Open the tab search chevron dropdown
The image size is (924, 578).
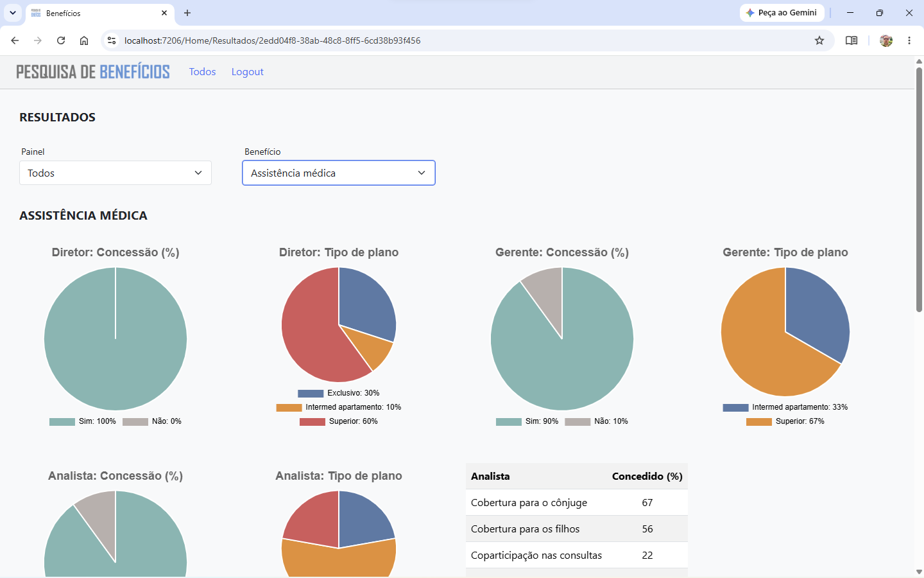click(13, 13)
